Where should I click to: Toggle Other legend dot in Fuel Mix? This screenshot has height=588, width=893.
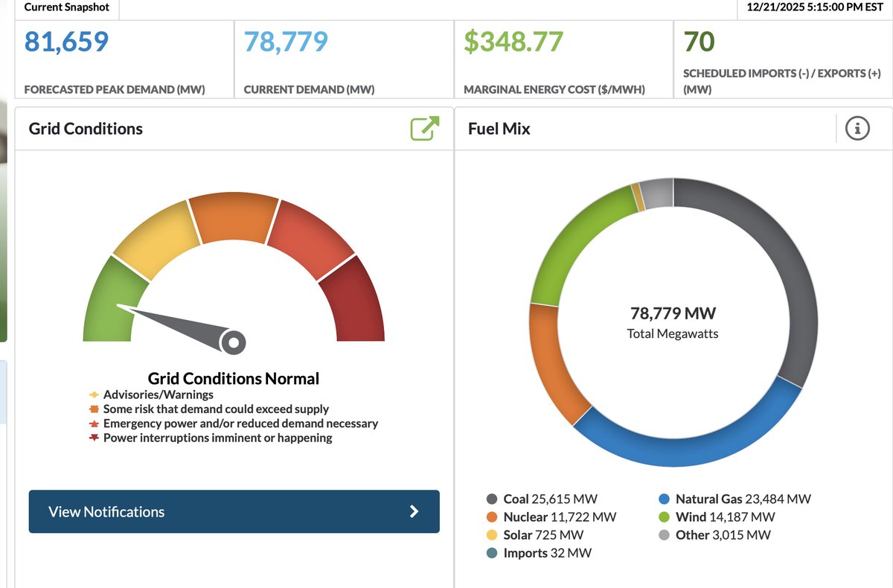pyautogui.click(x=664, y=535)
